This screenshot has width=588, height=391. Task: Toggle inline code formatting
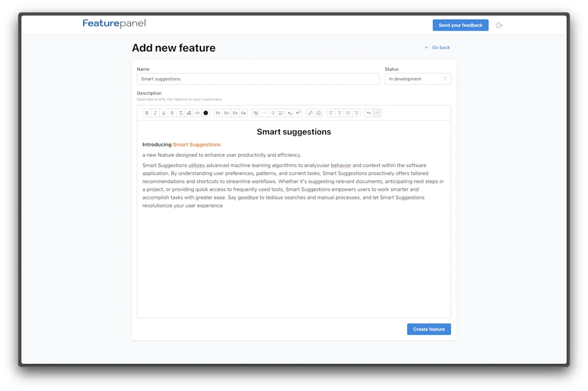pos(197,113)
